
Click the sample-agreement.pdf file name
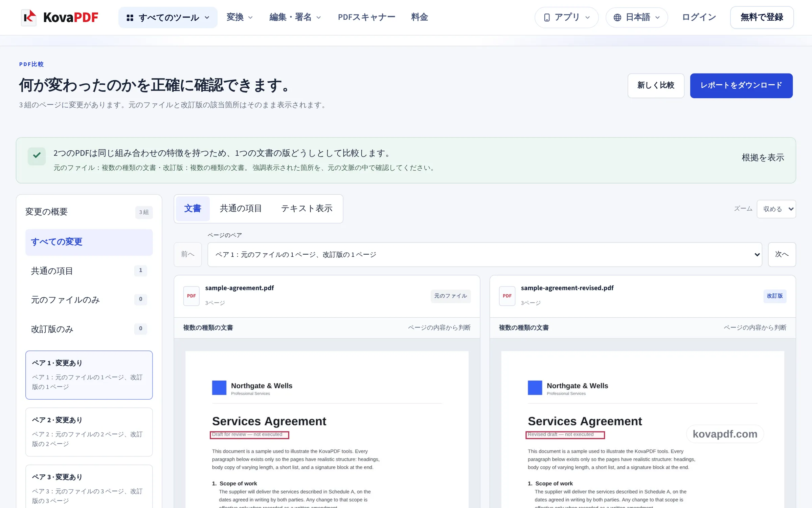[239, 288]
